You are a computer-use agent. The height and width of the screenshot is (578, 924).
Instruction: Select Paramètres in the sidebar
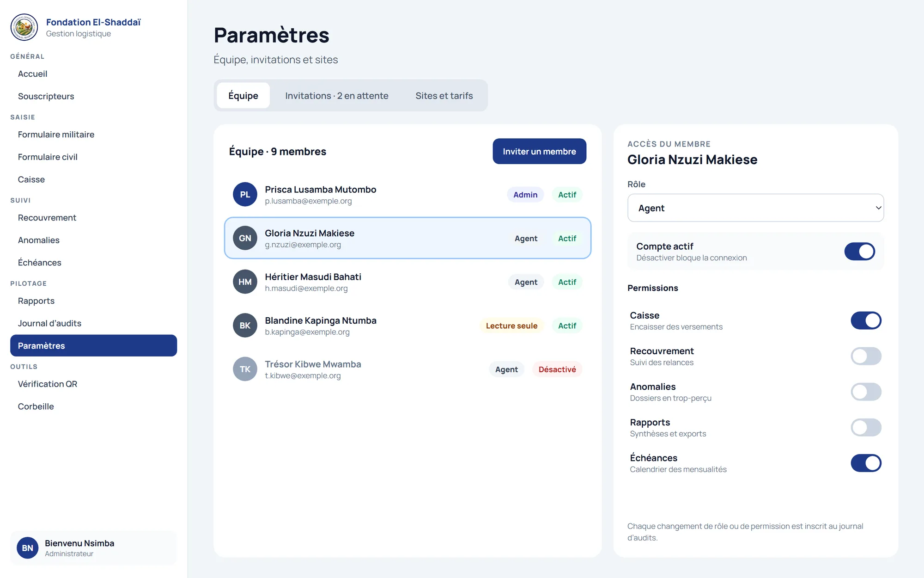pyautogui.click(x=93, y=346)
